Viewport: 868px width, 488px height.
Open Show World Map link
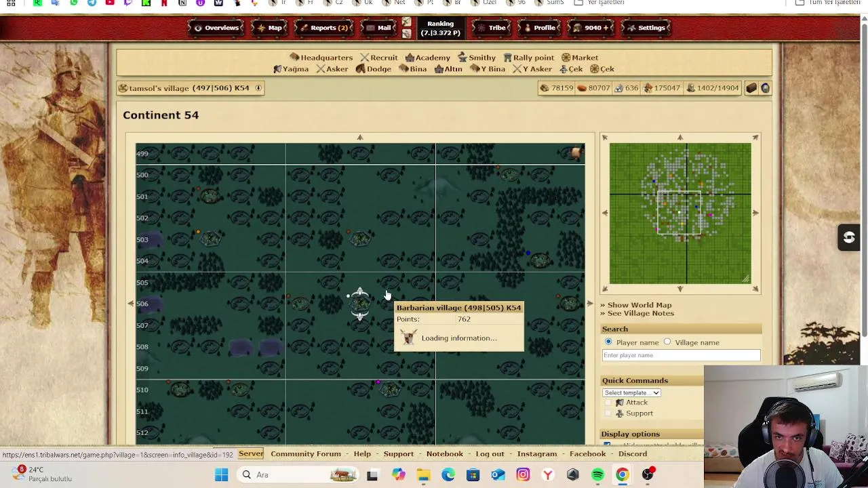639,305
